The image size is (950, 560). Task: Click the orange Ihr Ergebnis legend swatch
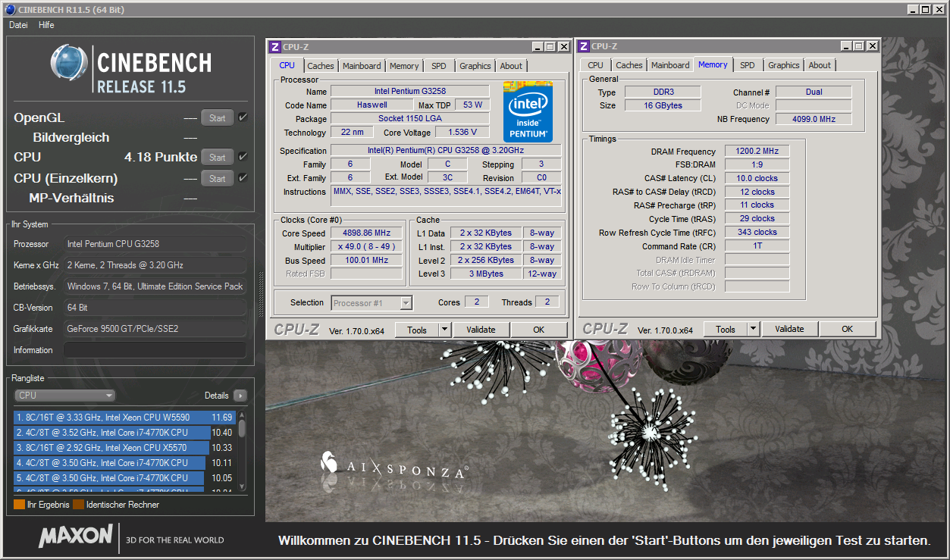point(19,504)
